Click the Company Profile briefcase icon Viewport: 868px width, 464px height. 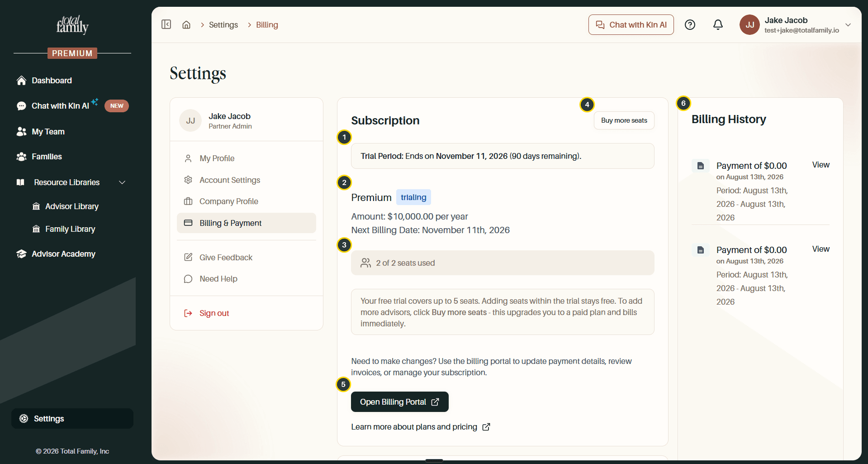[188, 201]
